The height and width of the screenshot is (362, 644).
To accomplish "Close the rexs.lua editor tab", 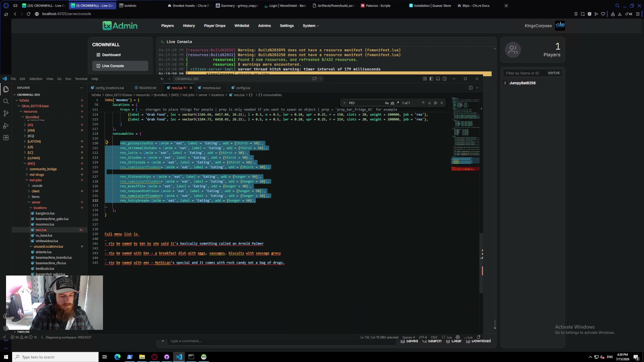I will pyautogui.click(x=191, y=88).
